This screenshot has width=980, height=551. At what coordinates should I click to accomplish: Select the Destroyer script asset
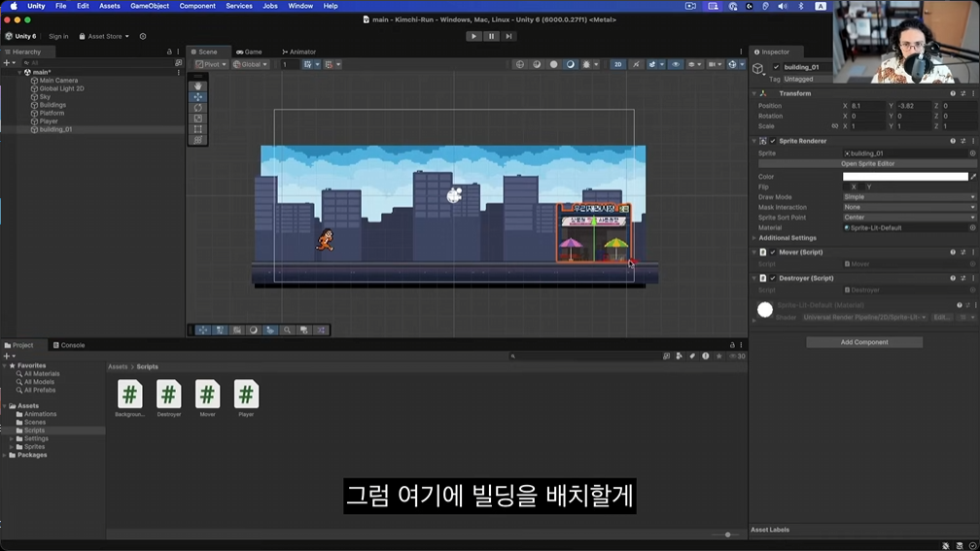point(169,398)
